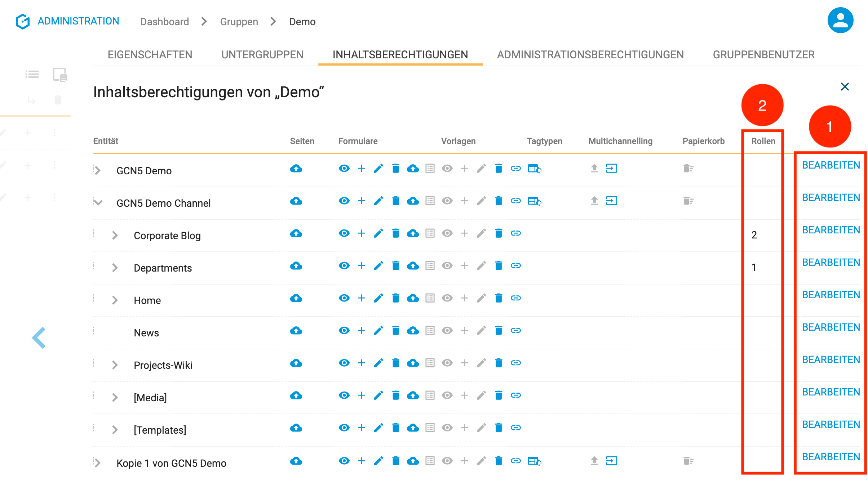Click the Rollen column header

point(763,141)
